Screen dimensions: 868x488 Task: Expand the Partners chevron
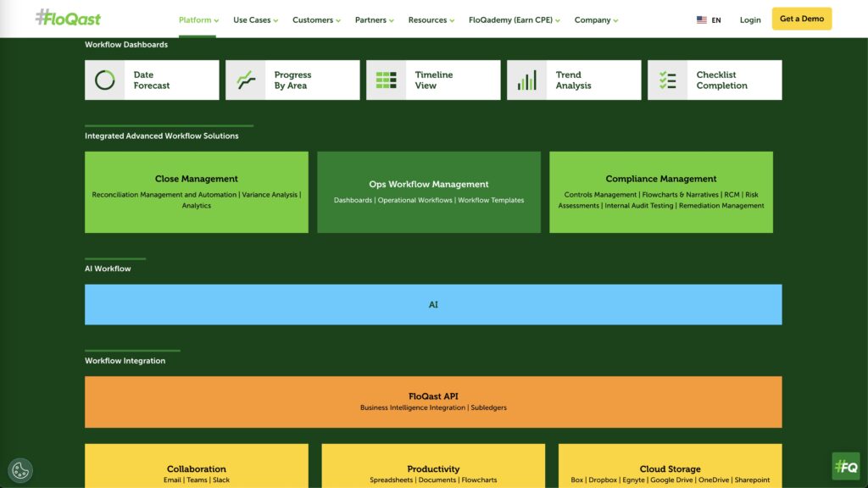392,20
